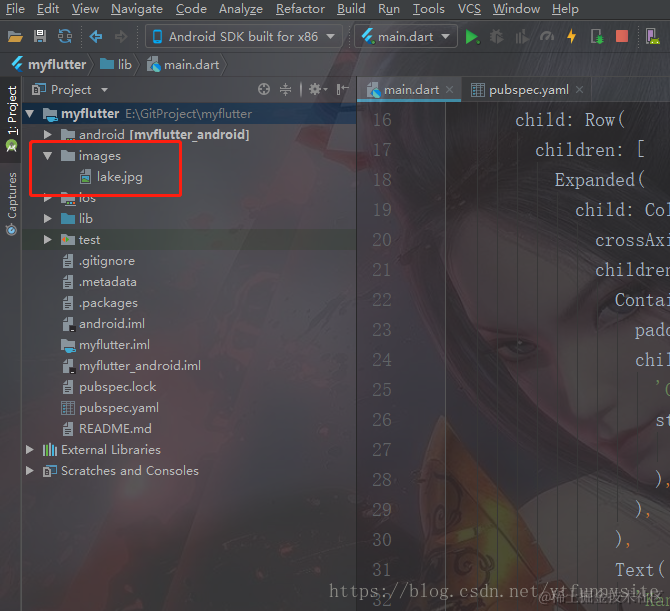Click the Run with Coverage icon

click(x=522, y=37)
